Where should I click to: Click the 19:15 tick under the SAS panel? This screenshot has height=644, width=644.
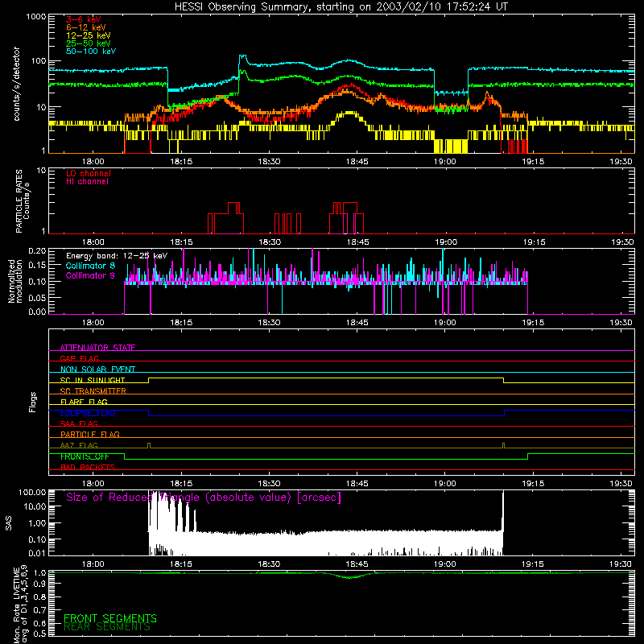(x=533, y=564)
